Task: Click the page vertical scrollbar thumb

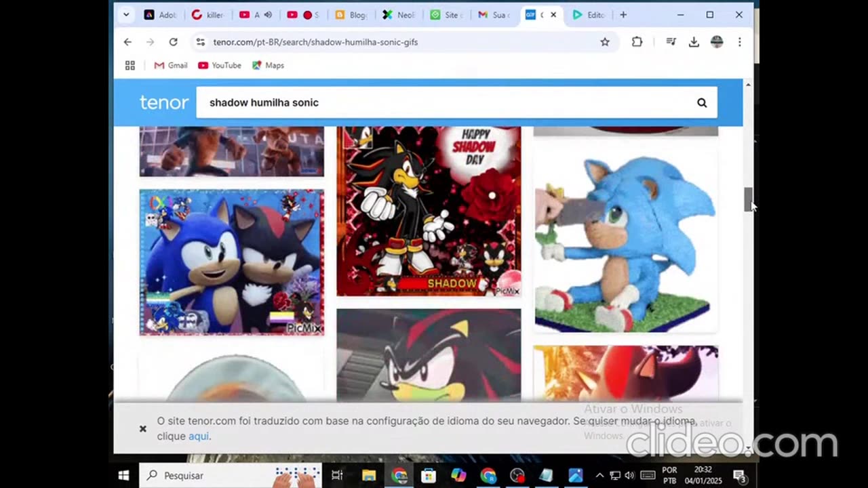Action: 748,199
